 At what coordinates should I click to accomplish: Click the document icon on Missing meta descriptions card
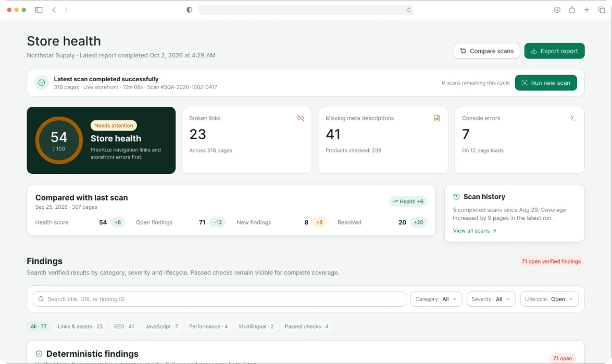click(x=437, y=118)
